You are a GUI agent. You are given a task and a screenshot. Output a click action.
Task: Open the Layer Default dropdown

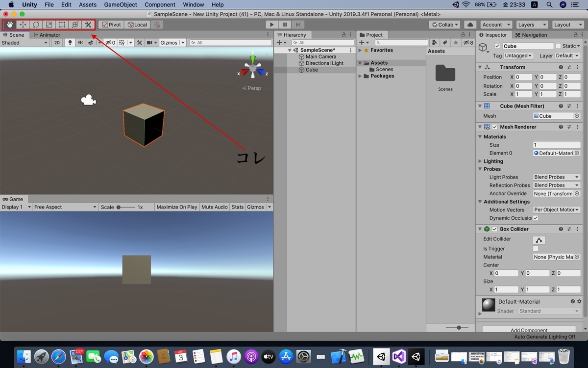[x=567, y=56]
